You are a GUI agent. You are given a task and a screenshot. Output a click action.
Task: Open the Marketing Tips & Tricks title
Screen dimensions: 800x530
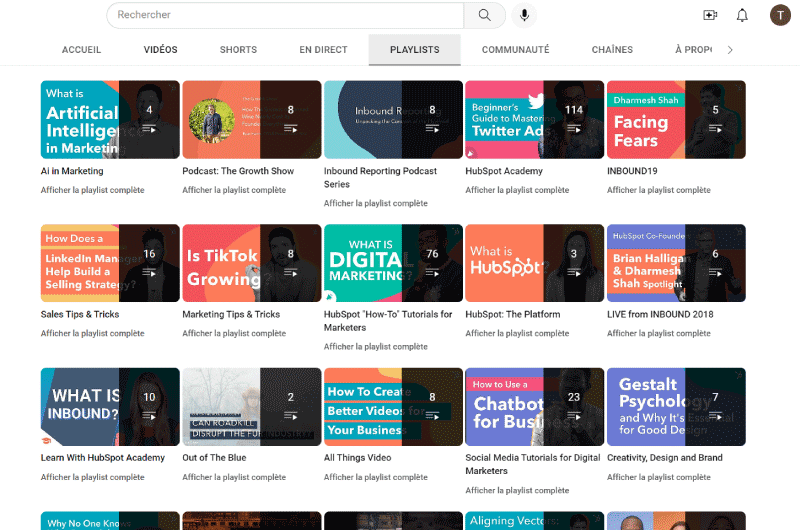[x=231, y=314]
